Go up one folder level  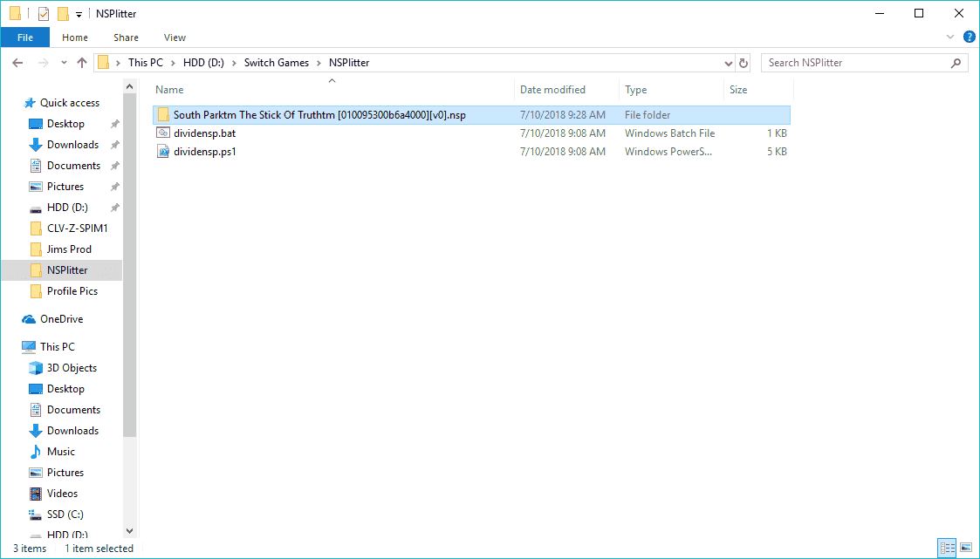click(x=81, y=63)
